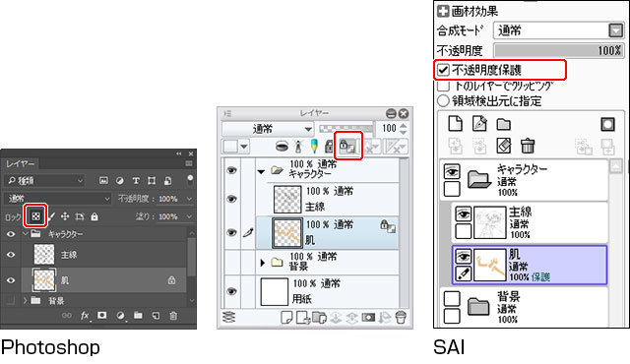Hide SAI's 主線 layer with eye icon
The image size is (630, 364).
[463, 214]
